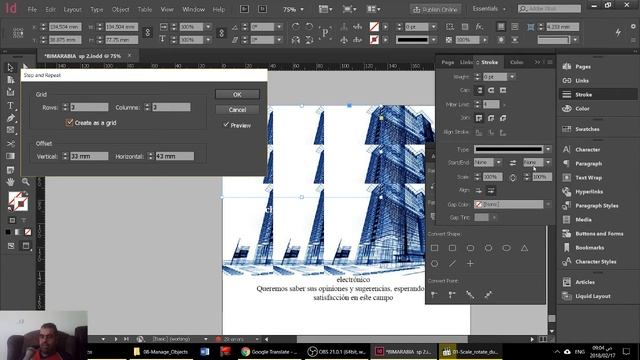The width and height of the screenshot is (640, 360).
Task: Open Buttons and Forms panel
Action: click(x=599, y=234)
